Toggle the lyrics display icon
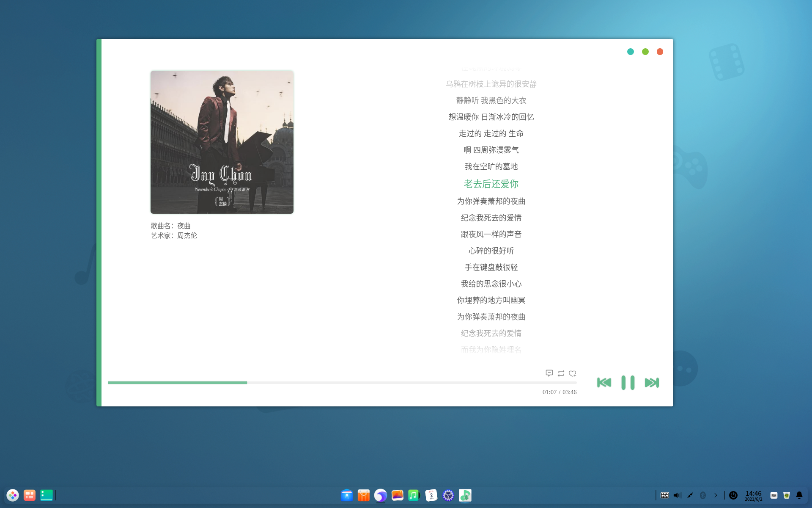 coord(549,373)
